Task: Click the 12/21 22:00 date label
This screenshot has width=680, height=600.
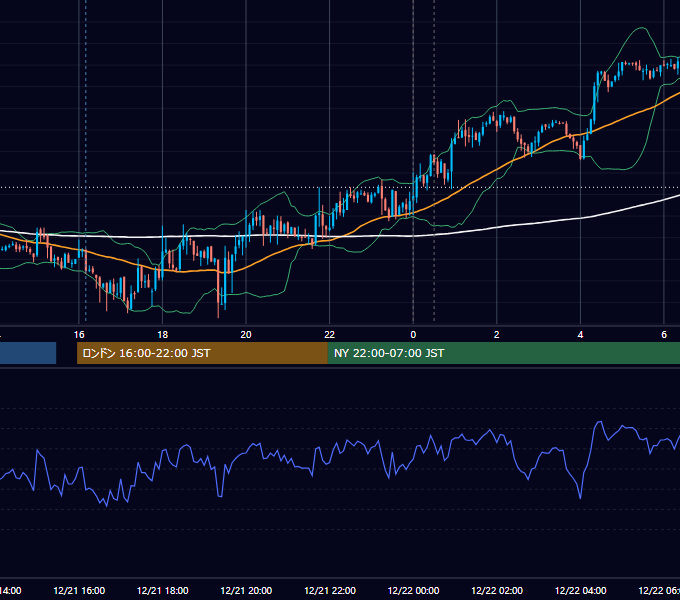Action: (x=330, y=590)
